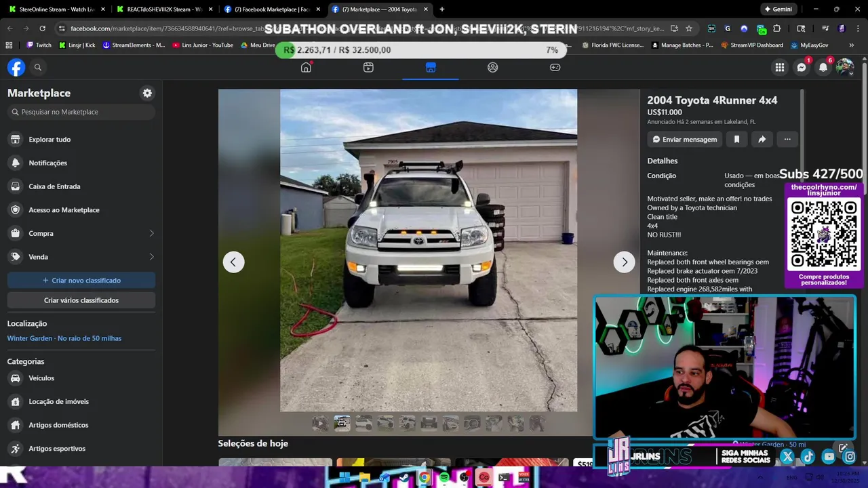The image size is (868, 488).
Task: Focus Pesquisar no Marketplace search field
Action: [x=81, y=112]
